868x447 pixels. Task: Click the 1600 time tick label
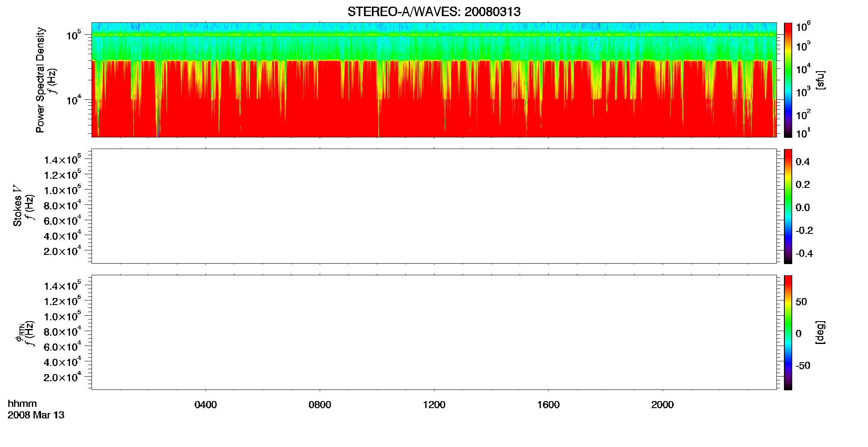click(x=548, y=405)
